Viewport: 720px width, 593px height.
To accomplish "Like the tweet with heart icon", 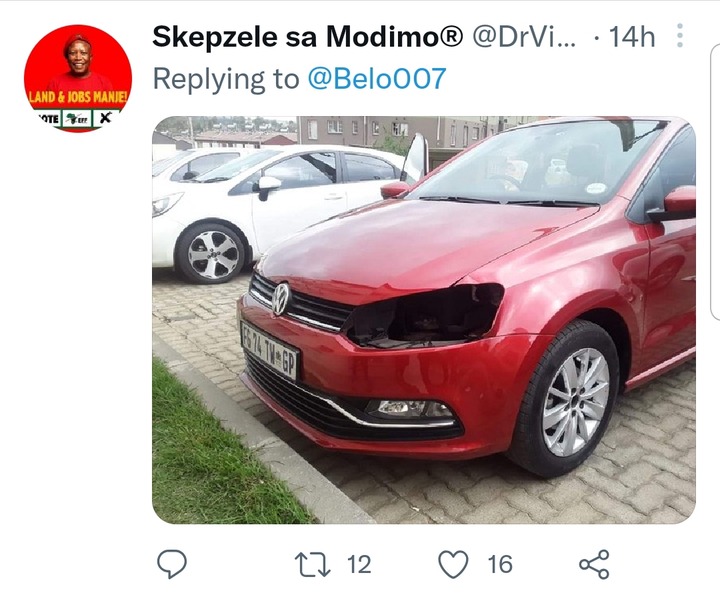I will pos(454,564).
